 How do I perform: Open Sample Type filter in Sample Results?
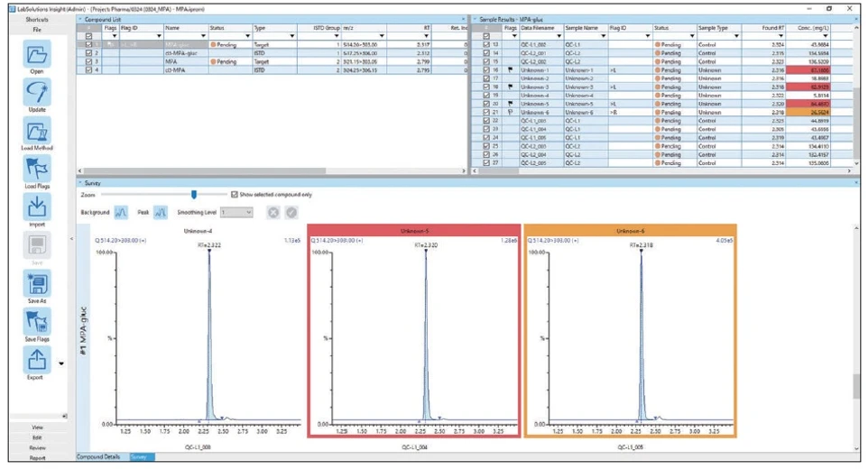pyautogui.click(x=736, y=36)
